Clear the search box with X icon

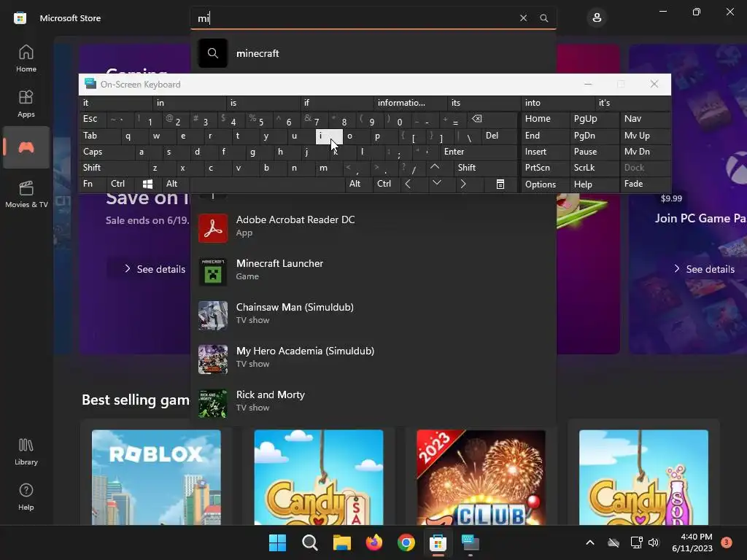point(523,18)
